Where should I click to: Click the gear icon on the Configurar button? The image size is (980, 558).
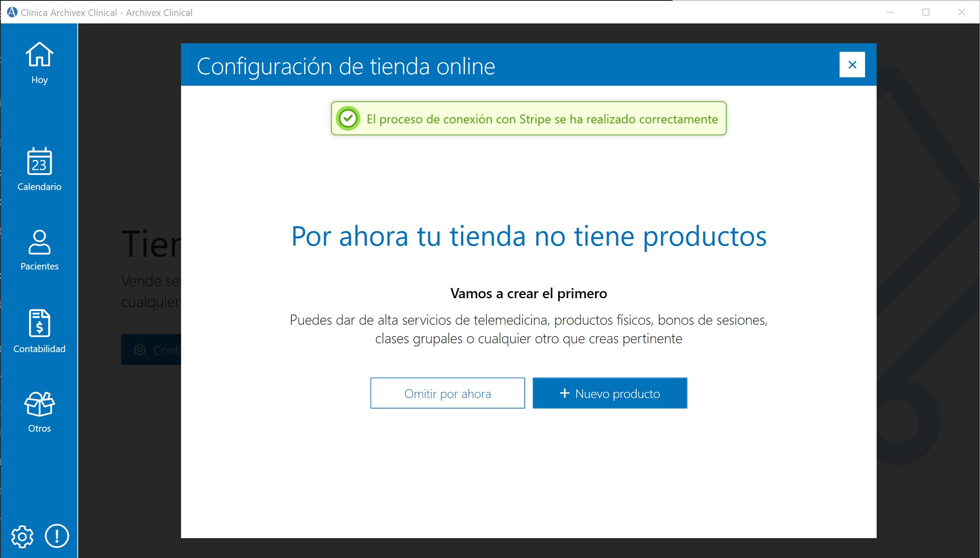(x=140, y=349)
